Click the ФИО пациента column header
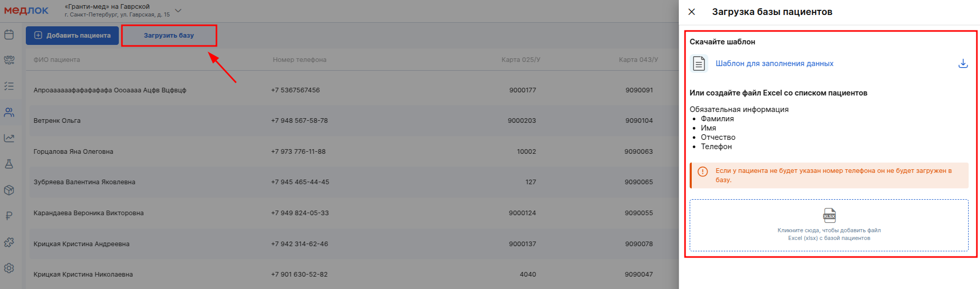This screenshot has height=289, width=980. [57, 60]
